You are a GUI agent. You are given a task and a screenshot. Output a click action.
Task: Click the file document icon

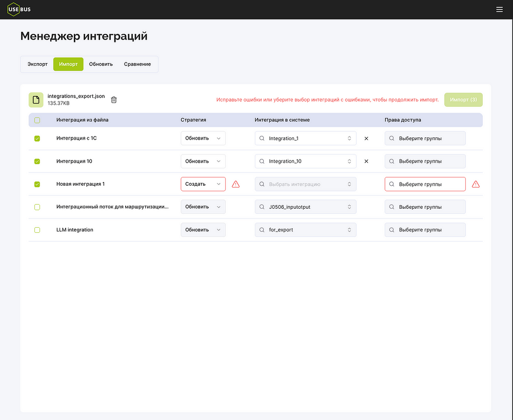click(36, 100)
